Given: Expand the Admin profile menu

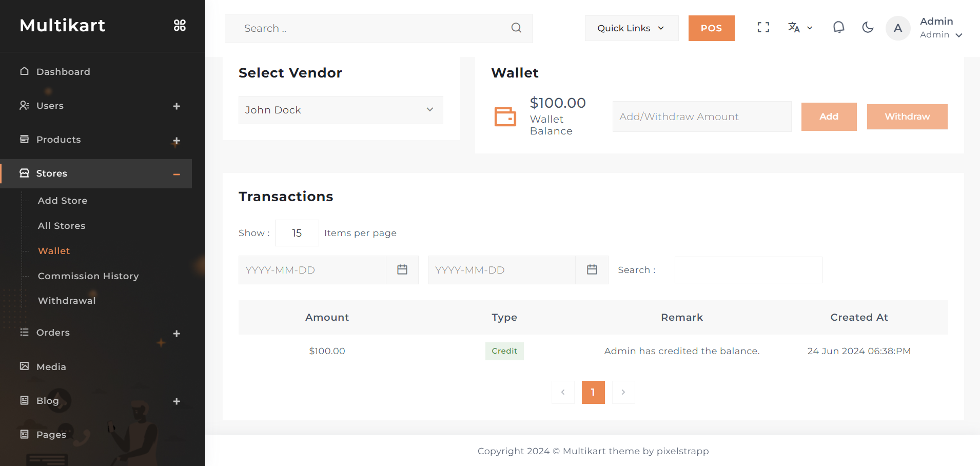Looking at the screenshot, I should (941, 28).
